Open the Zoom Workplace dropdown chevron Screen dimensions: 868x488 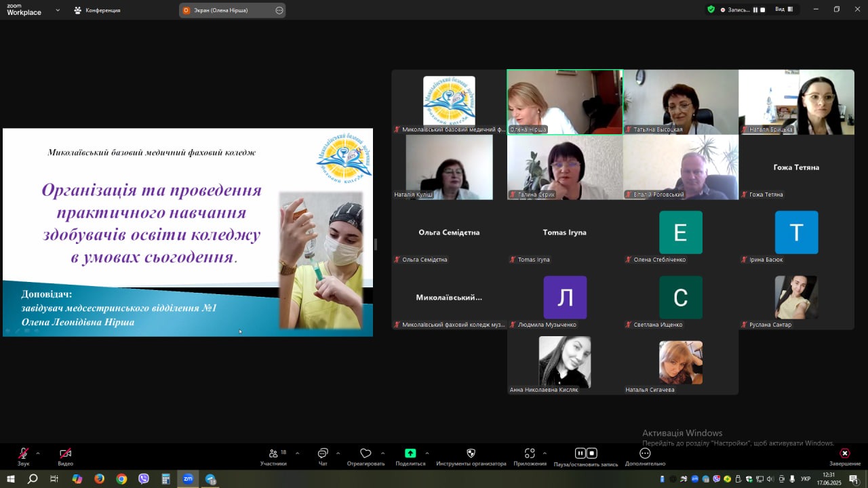tap(58, 10)
